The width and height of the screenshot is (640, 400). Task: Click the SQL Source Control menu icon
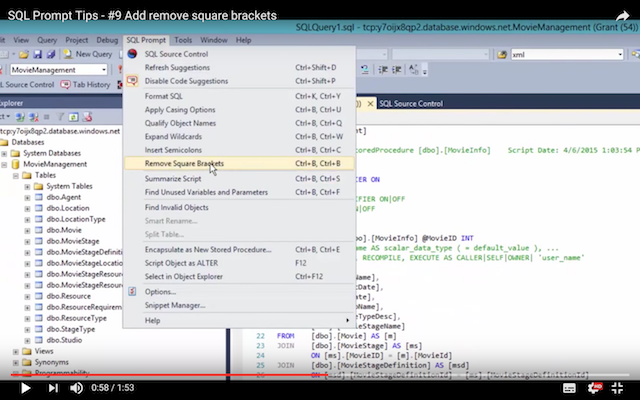coord(132,54)
